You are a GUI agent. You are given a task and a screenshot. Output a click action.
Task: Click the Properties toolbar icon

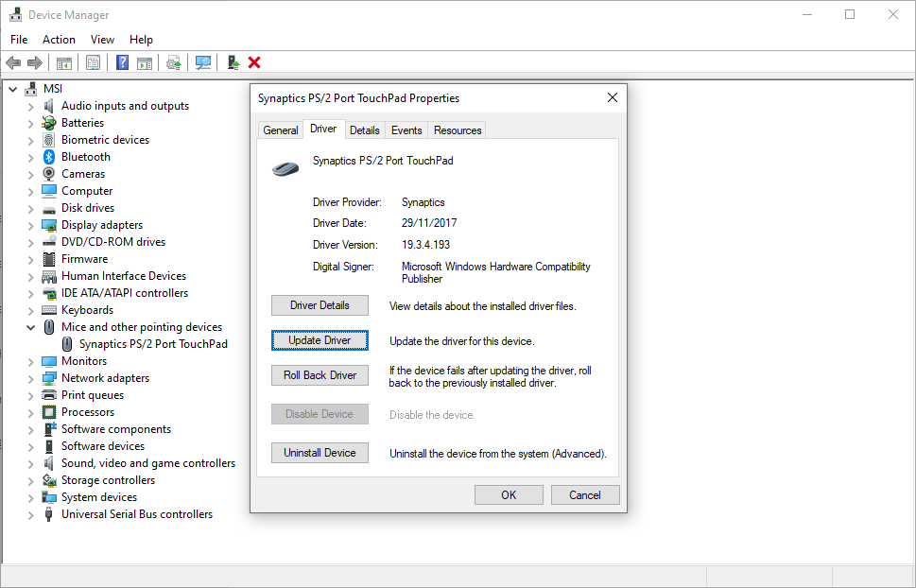point(93,62)
